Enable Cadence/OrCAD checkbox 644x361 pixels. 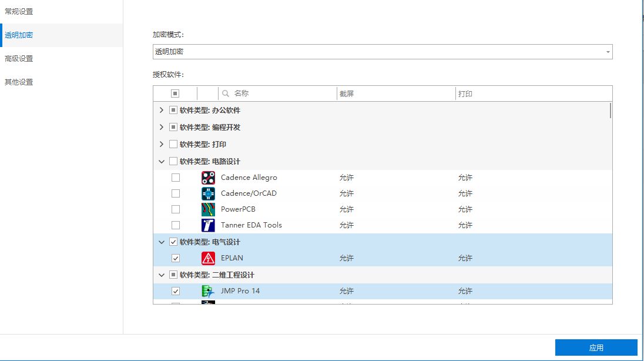[176, 193]
